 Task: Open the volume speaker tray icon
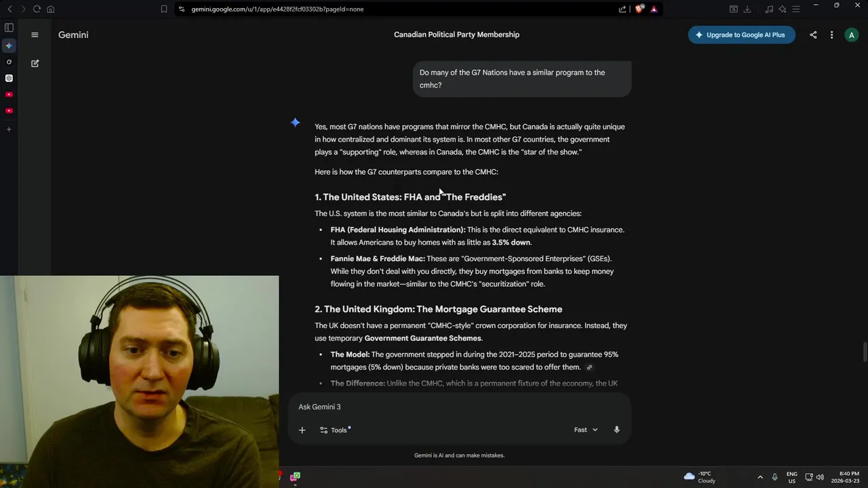(x=820, y=477)
